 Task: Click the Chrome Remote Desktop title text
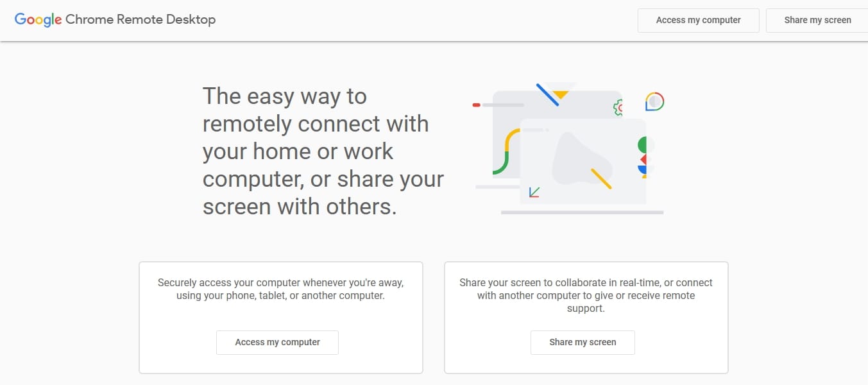tap(140, 20)
